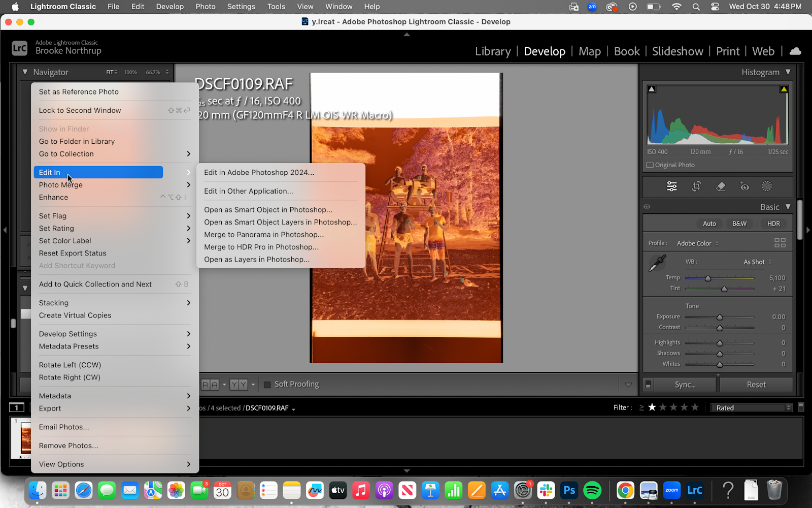Open the Masking tool
812x508 pixels.
767,186
